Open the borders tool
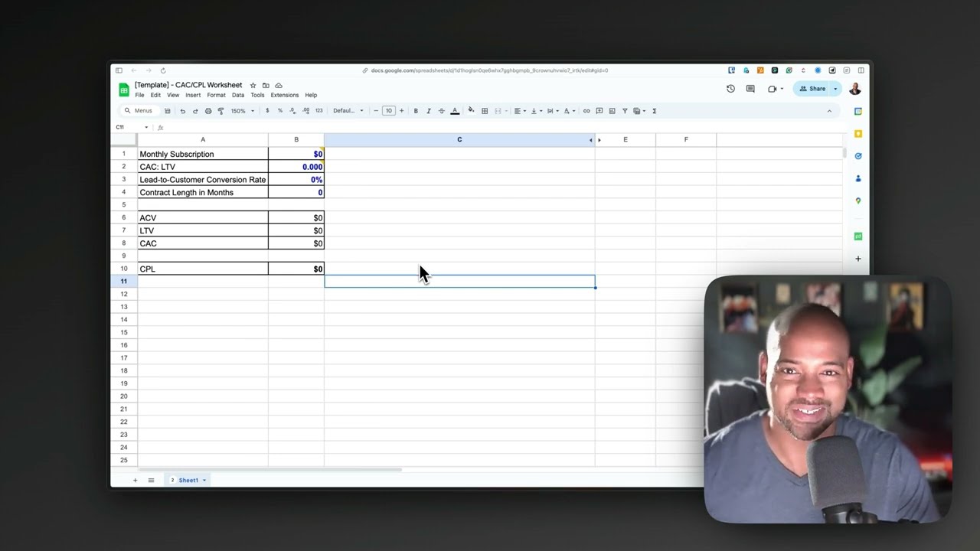Screen dimensions: 980x551 point(485,111)
